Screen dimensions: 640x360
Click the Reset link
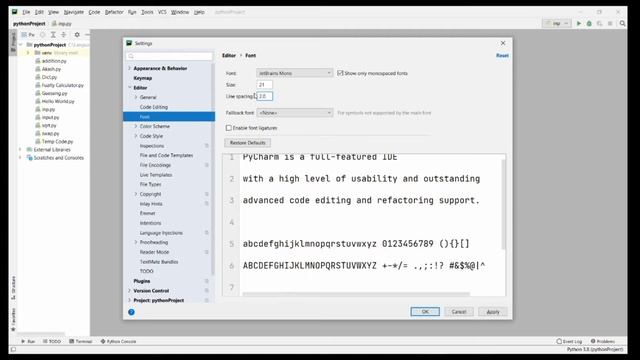(502, 56)
